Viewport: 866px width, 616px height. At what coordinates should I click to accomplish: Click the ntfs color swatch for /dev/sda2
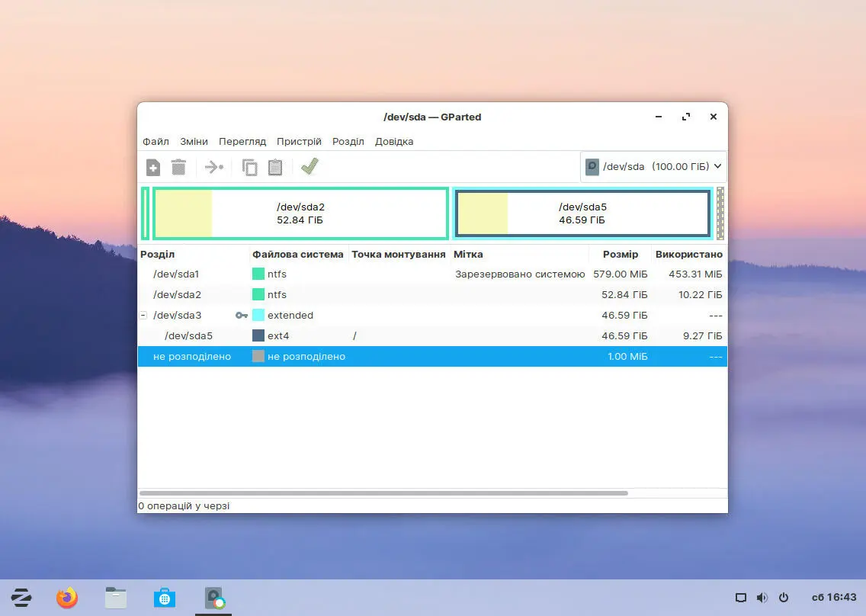[x=258, y=294]
